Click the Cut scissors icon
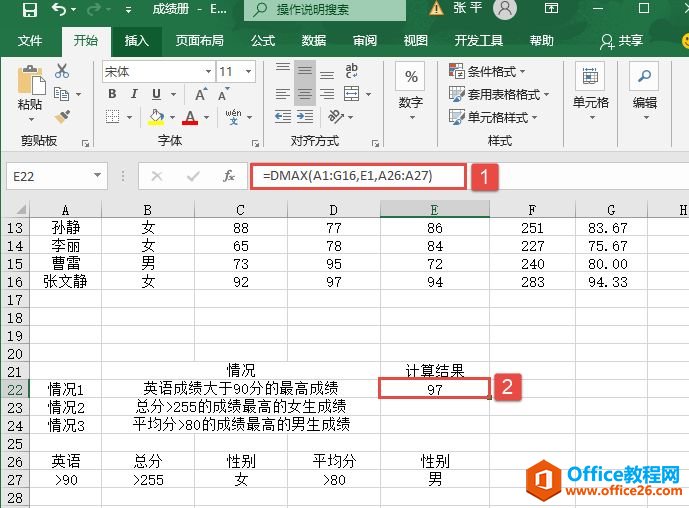The height and width of the screenshot is (508, 689). (62, 71)
